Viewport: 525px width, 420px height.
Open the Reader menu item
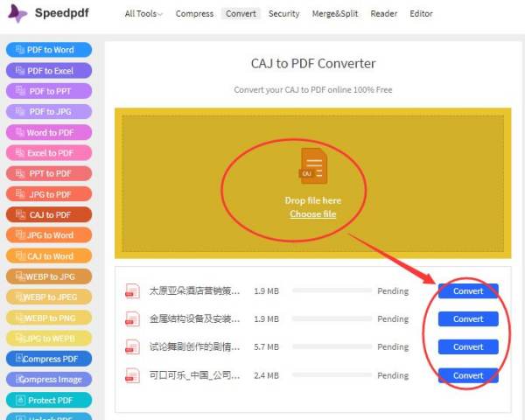[x=384, y=14]
